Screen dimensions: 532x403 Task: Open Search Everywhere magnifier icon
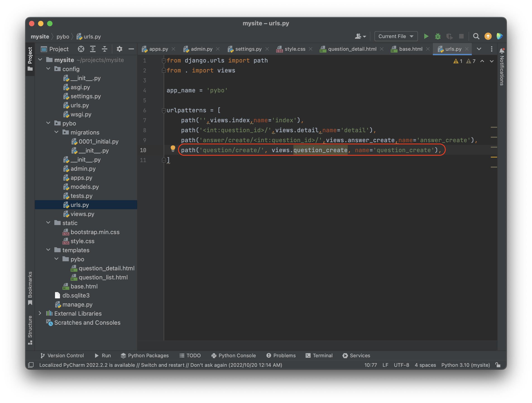476,36
